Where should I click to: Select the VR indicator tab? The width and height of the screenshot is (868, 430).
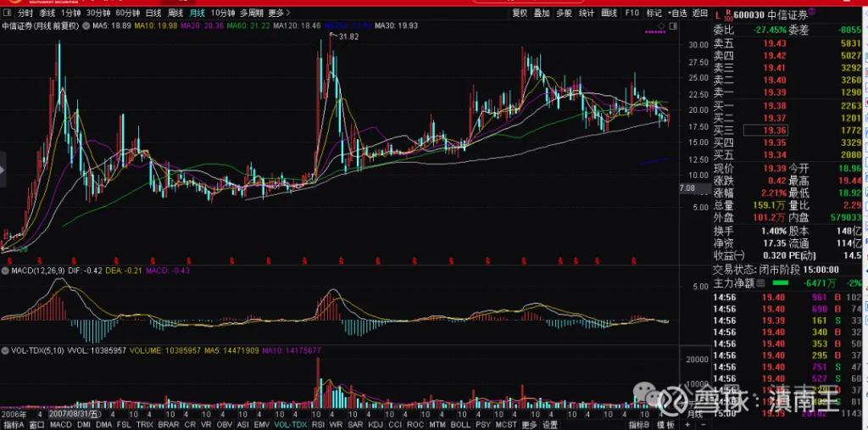point(206,425)
